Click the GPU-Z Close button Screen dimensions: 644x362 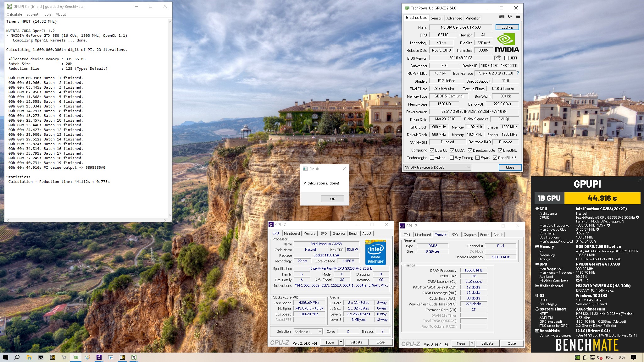click(x=510, y=167)
